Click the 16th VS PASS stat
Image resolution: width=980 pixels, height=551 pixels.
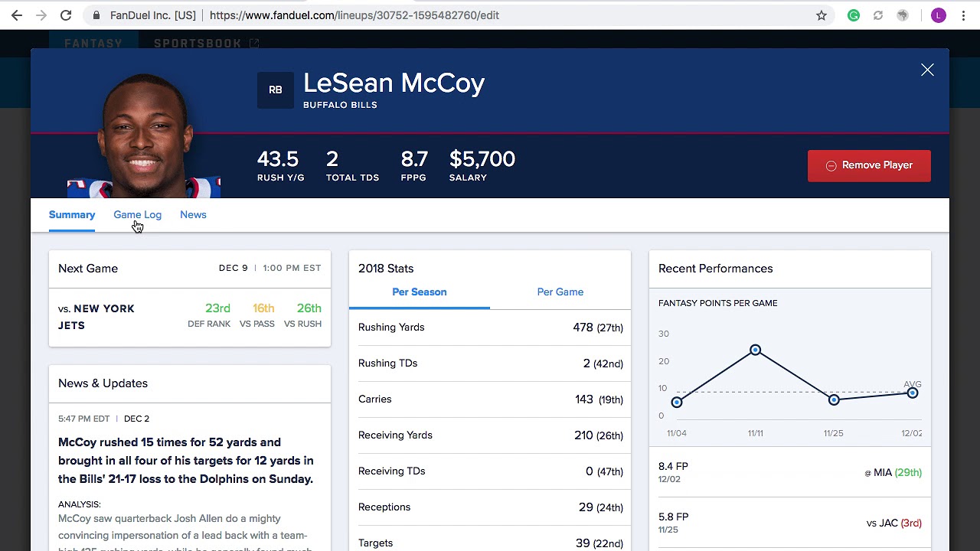tap(257, 315)
